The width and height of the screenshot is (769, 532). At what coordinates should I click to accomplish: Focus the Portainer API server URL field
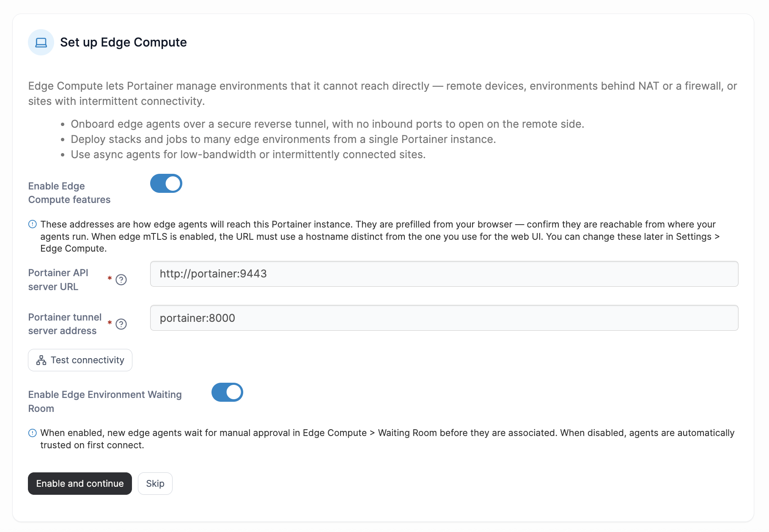coord(444,274)
